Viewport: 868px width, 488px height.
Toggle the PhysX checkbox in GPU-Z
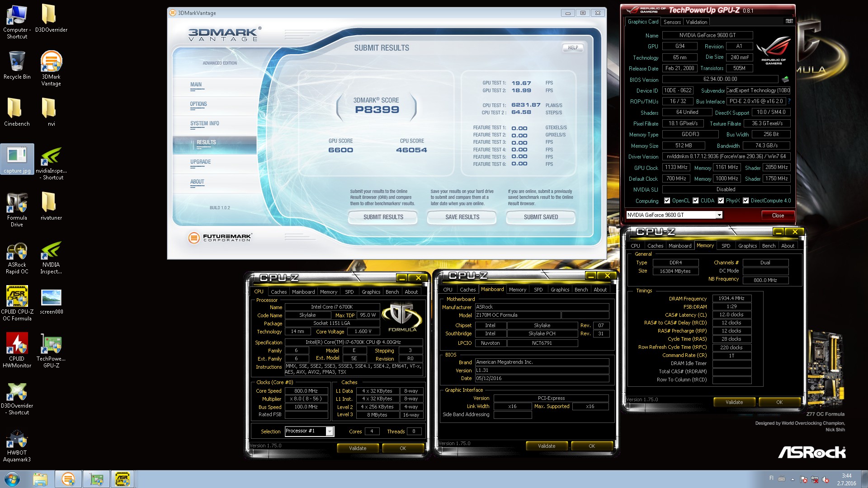721,201
